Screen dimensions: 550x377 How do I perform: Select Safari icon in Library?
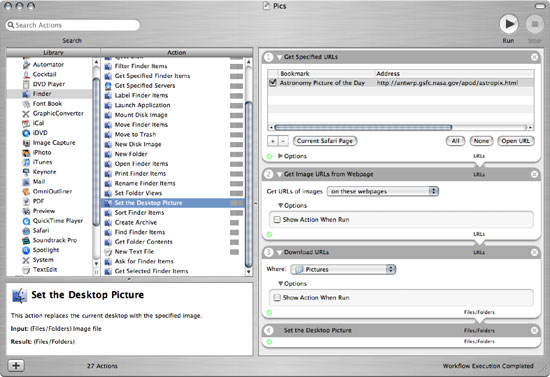(26, 231)
